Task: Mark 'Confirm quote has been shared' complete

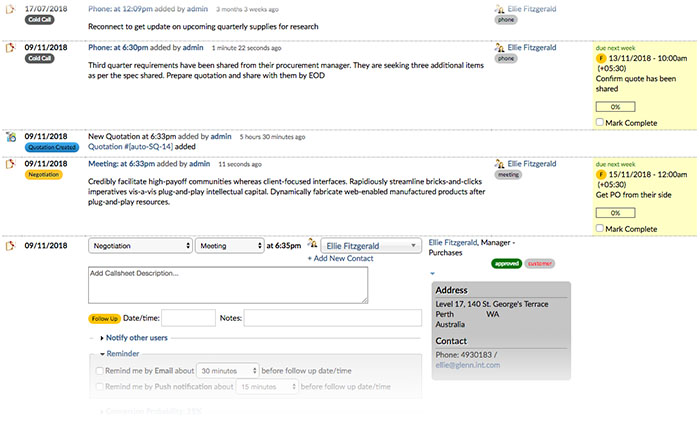Action: point(599,122)
